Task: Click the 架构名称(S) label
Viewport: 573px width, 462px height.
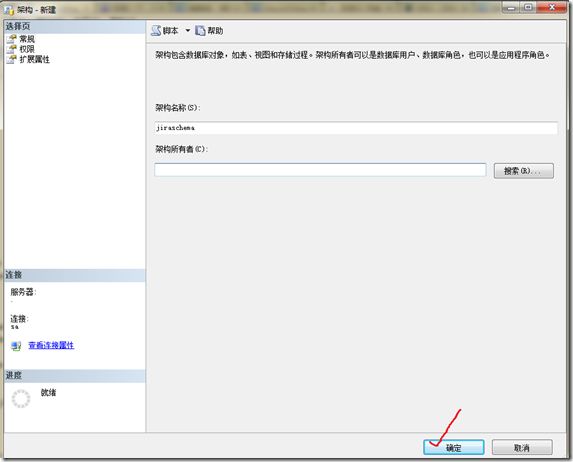Action: pos(178,108)
